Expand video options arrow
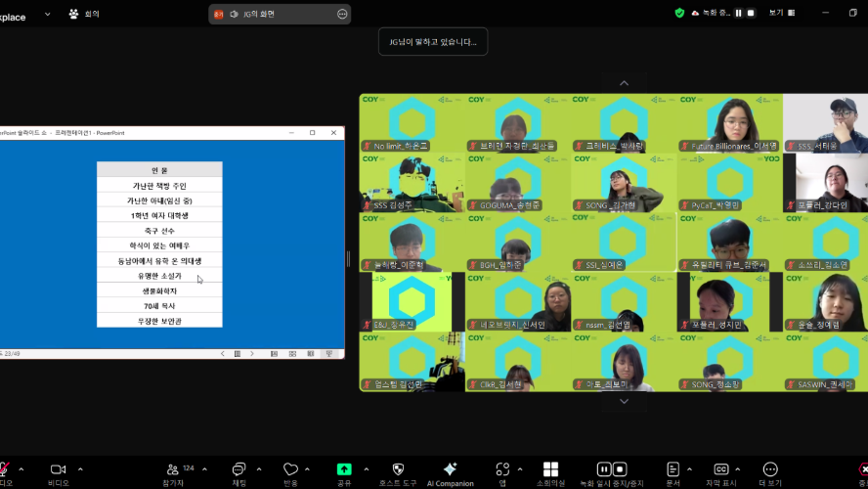This screenshot has height=489, width=868. pyautogui.click(x=80, y=469)
